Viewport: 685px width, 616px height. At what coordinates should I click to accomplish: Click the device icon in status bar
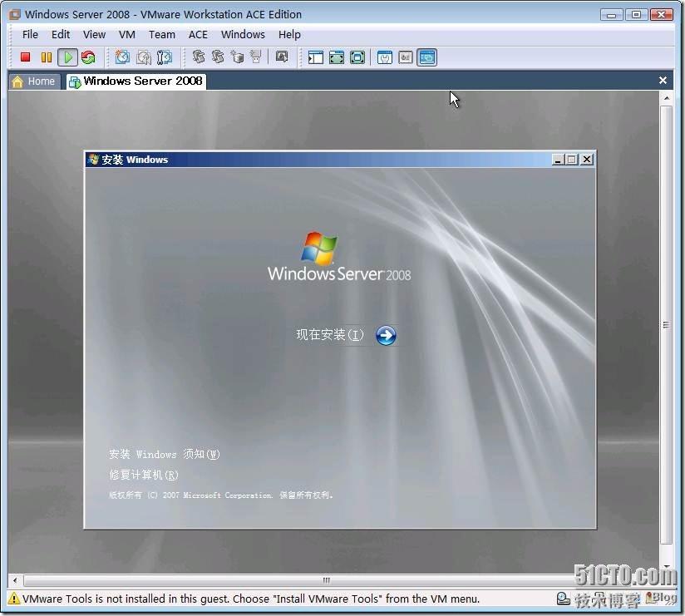click(x=563, y=598)
